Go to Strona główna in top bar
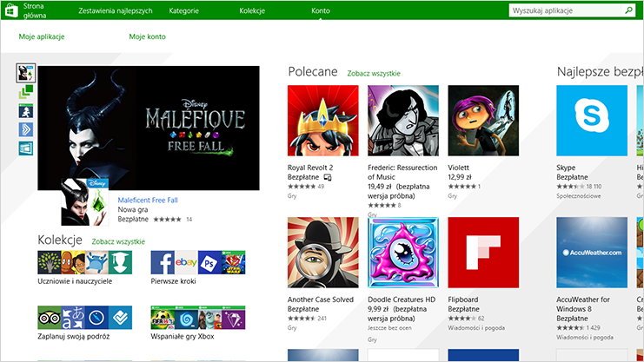This screenshot has width=644, height=362. (35, 10)
